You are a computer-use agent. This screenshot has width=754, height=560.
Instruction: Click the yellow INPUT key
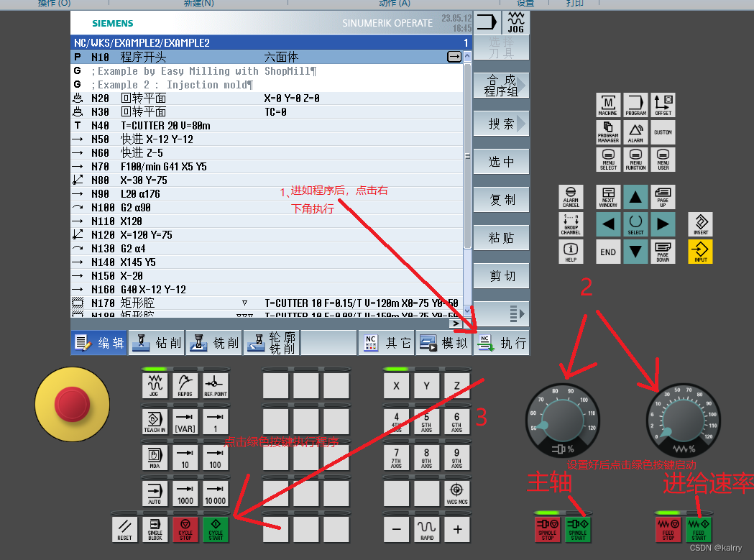(x=701, y=252)
